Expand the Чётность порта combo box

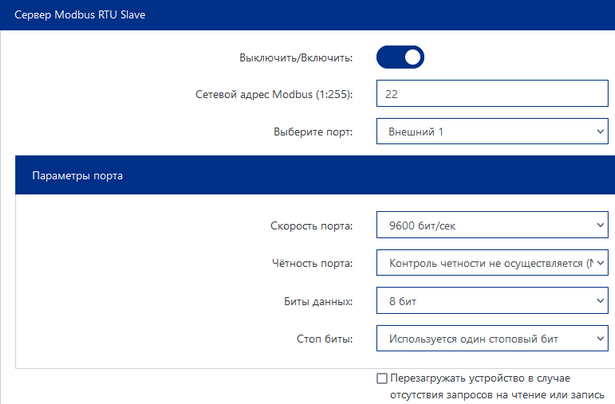tap(492, 263)
